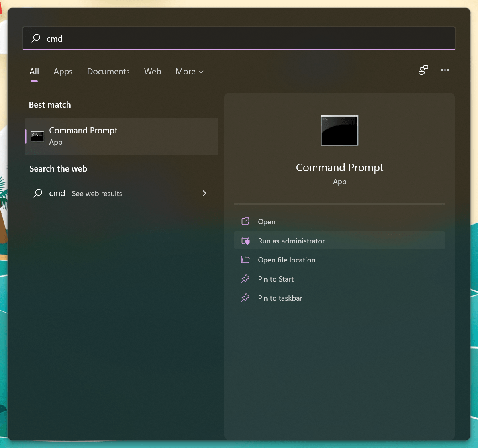Viewport: 478px width, 448px height.
Task: Expand the More filter dropdown
Action: [190, 72]
